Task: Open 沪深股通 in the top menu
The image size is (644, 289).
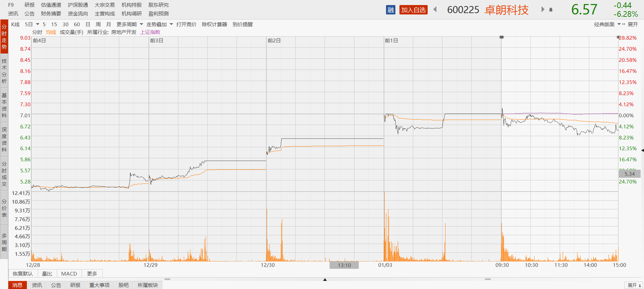Action: [x=78, y=5]
